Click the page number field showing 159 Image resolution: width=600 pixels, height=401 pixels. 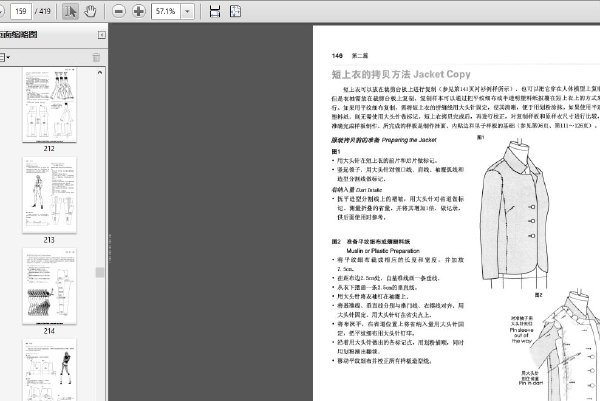pos(21,11)
